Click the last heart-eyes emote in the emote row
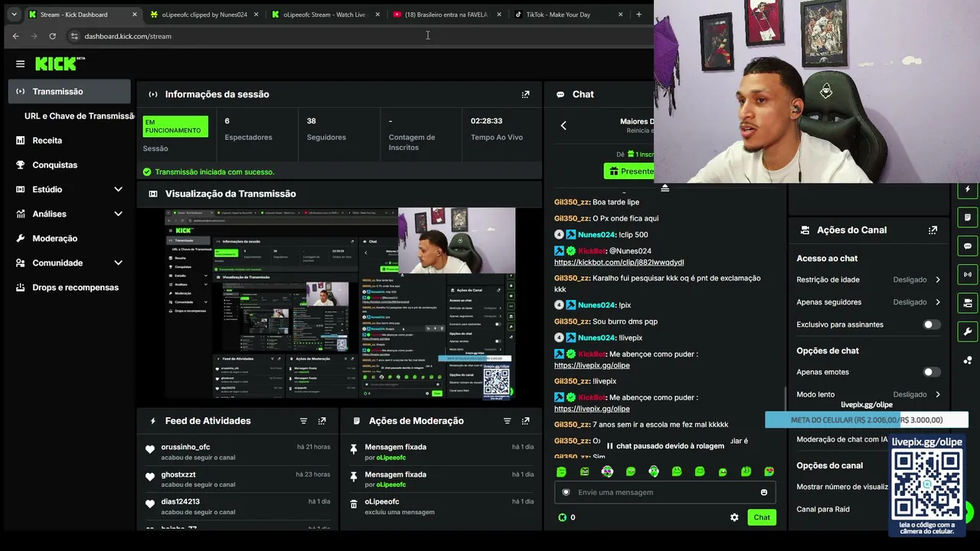 click(769, 471)
